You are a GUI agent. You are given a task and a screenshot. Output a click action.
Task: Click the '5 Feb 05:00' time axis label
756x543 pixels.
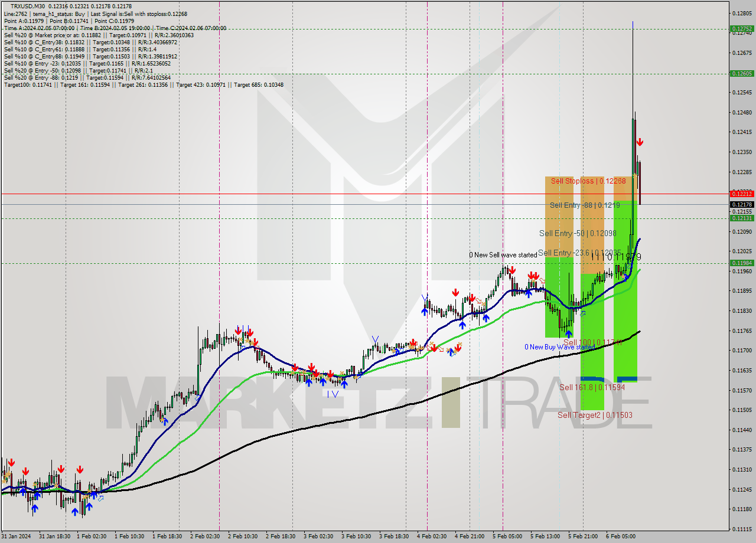click(507, 537)
